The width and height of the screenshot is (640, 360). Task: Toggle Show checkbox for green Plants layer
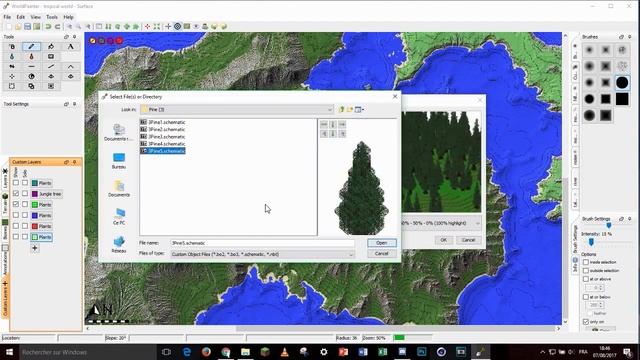tap(16, 204)
